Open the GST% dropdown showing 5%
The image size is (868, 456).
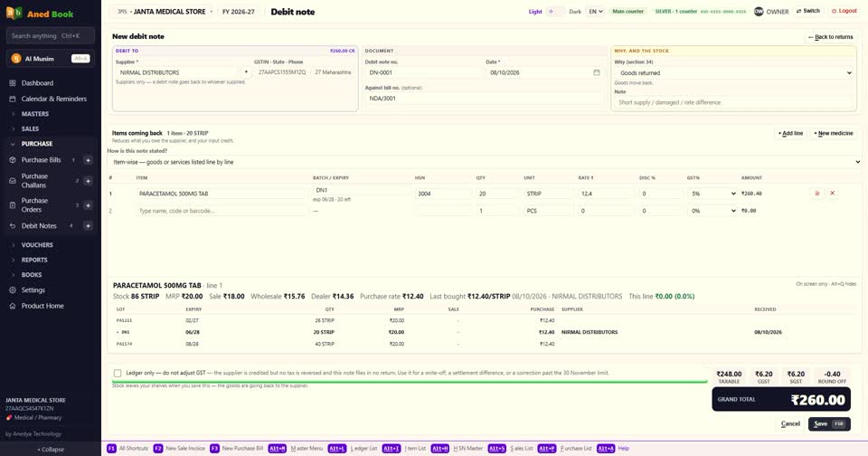point(712,194)
